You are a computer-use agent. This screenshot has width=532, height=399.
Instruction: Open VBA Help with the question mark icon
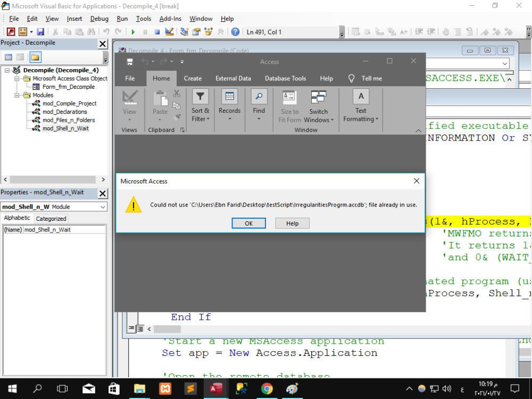pos(235,32)
